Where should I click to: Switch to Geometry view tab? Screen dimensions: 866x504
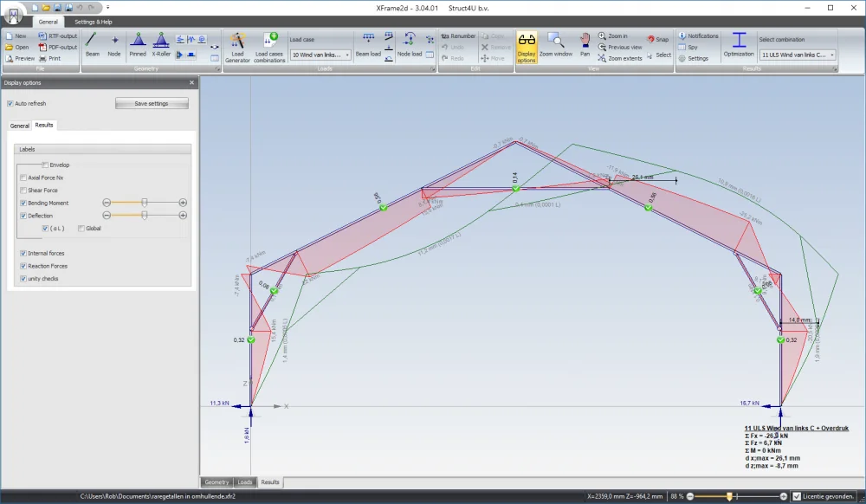[216, 482]
